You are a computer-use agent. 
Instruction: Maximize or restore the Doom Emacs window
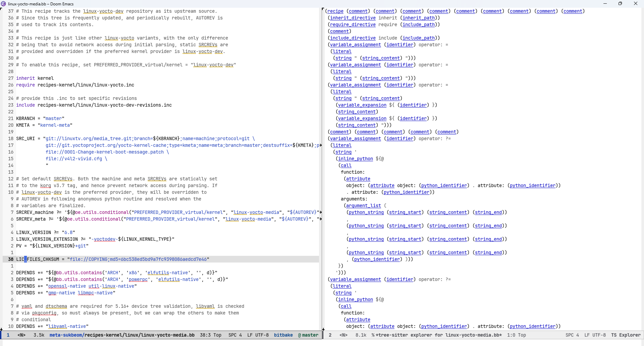click(620, 4)
